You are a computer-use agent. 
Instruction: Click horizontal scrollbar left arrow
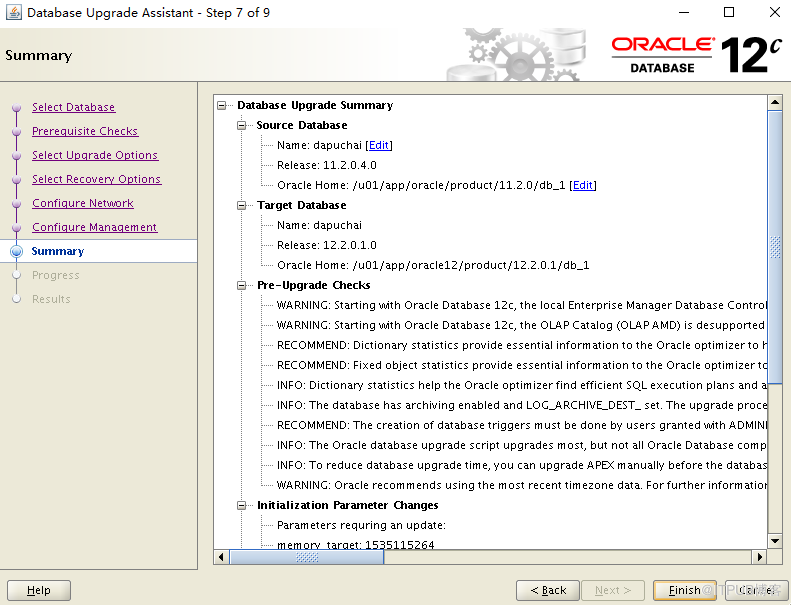point(221,557)
